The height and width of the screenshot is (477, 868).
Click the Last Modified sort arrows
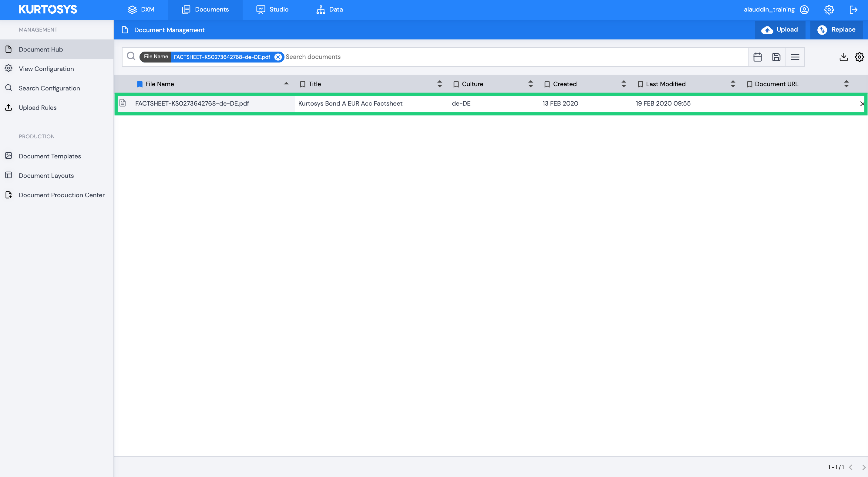pyautogui.click(x=732, y=84)
